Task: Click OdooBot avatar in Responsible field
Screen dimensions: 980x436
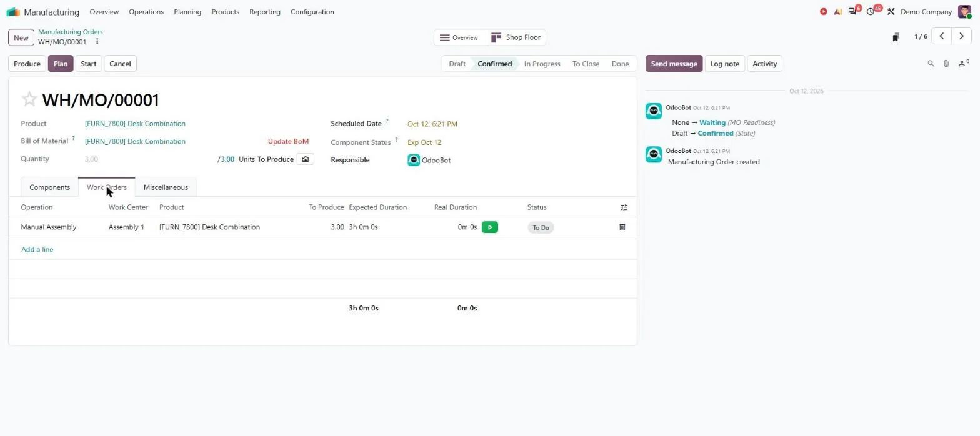Action: tap(414, 160)
